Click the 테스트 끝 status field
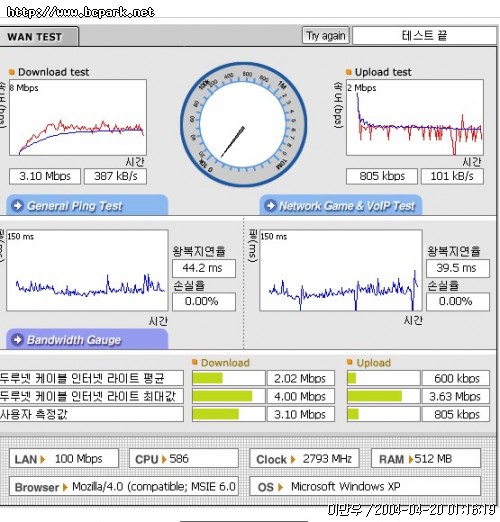The width and height of the screenshot is (500, 522). 424,35
